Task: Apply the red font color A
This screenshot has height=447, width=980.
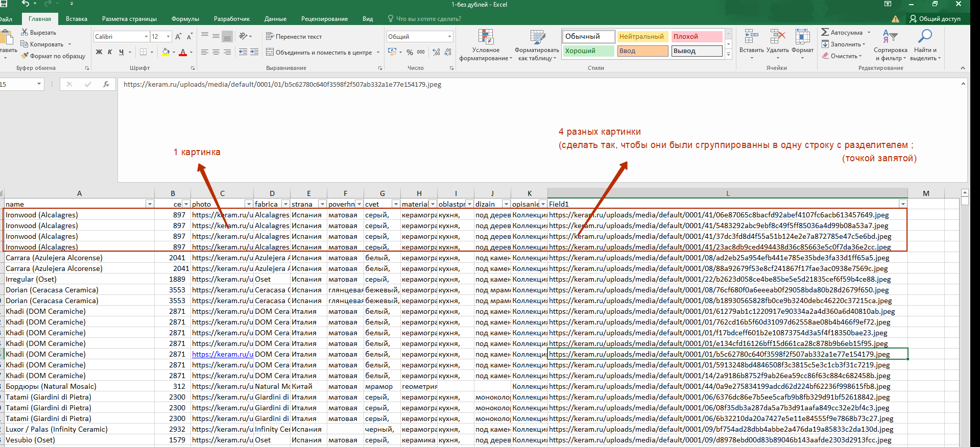Action: (x=183, y=52)
